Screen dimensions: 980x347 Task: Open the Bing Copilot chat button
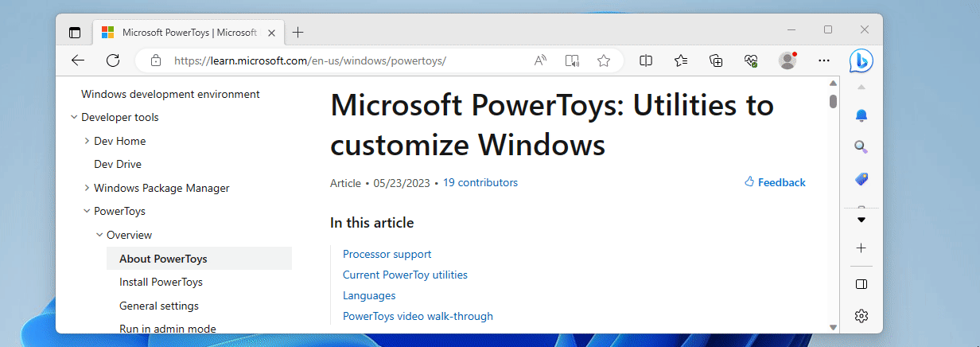(x=861, y=60)
